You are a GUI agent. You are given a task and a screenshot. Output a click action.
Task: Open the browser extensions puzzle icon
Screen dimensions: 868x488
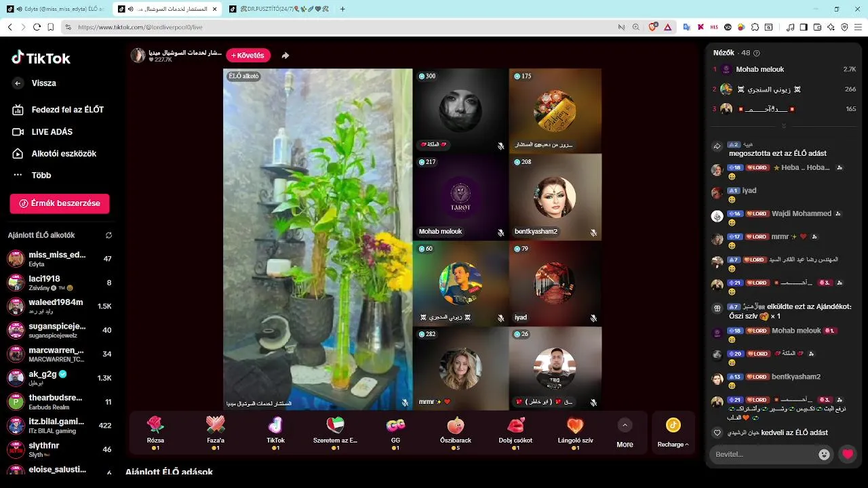755,27
